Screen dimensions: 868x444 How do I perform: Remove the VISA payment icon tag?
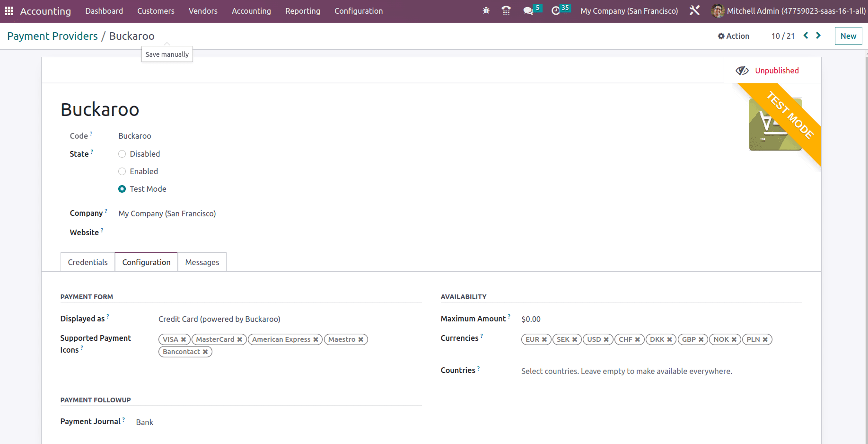pyautogui.click(x=184, y=339)
